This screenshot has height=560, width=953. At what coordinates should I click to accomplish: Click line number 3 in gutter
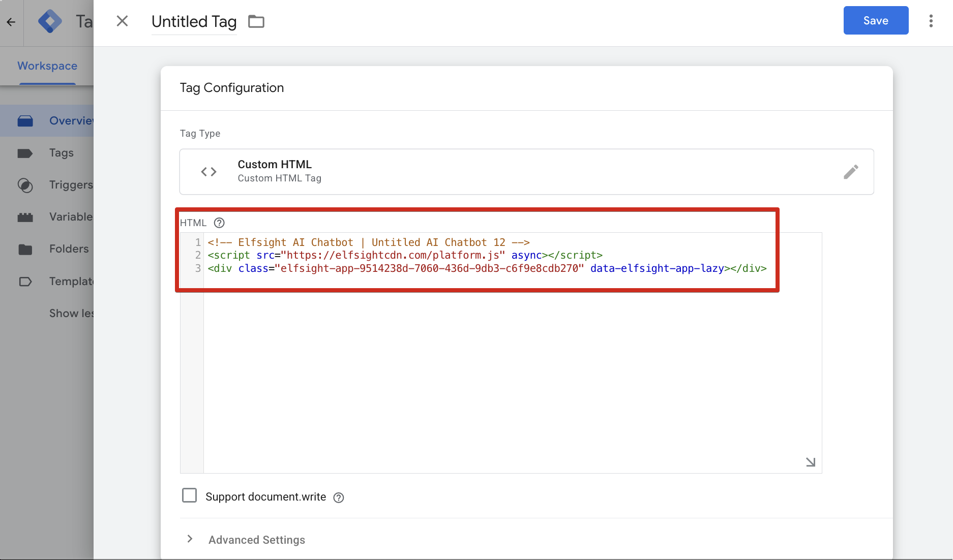[x=198, y=268]
